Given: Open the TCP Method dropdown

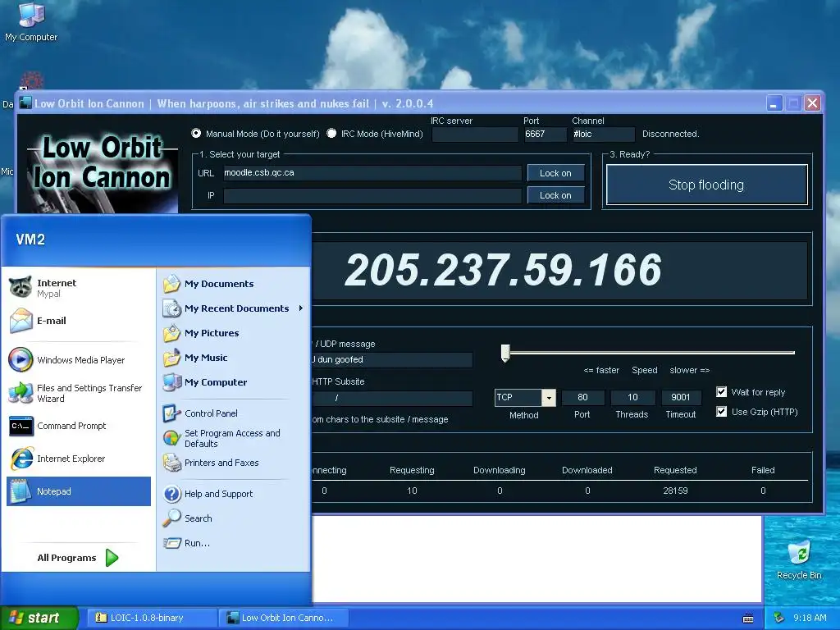Looking at the screenshot, I should [x=549, y=398].
